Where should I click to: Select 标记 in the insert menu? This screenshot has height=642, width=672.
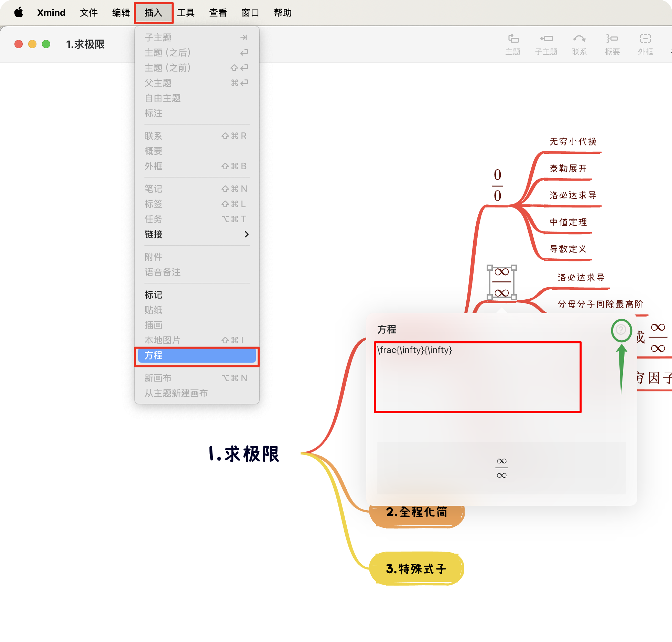tap(154, 295)
